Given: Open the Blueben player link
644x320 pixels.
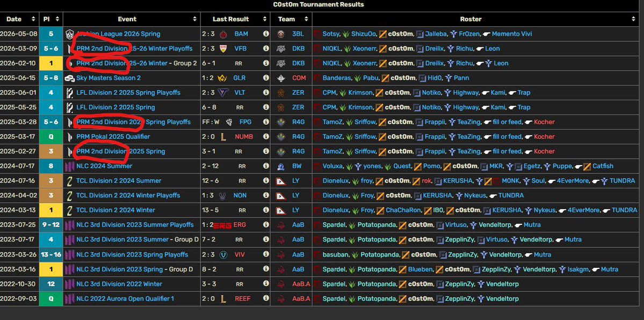Looking at the screenshot, I should [419, 269].
